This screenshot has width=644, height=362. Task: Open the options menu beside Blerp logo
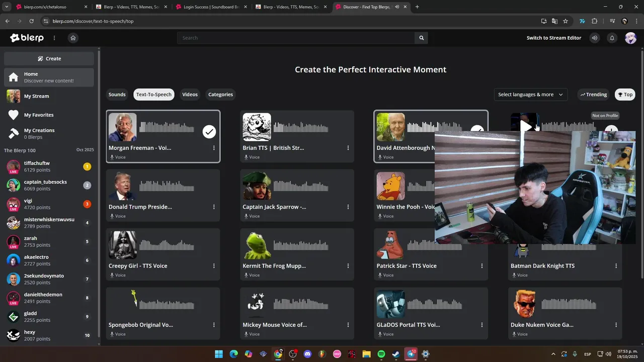click(x=54, y=38)
